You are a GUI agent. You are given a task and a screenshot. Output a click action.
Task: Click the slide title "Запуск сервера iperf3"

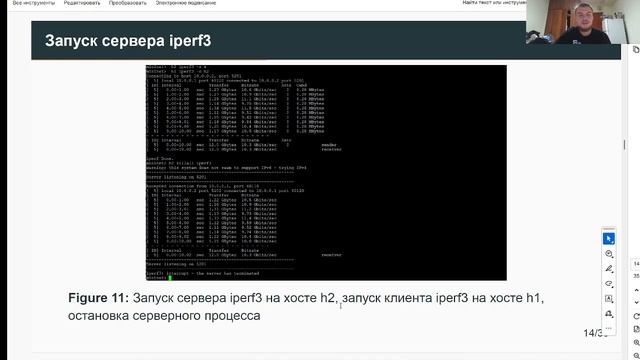128,41
